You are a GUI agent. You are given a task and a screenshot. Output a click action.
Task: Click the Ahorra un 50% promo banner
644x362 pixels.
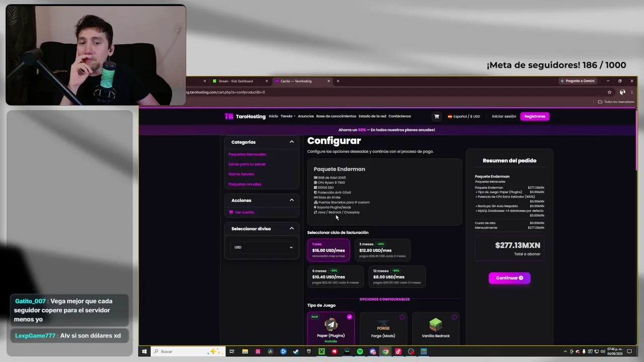click(386, 130)
